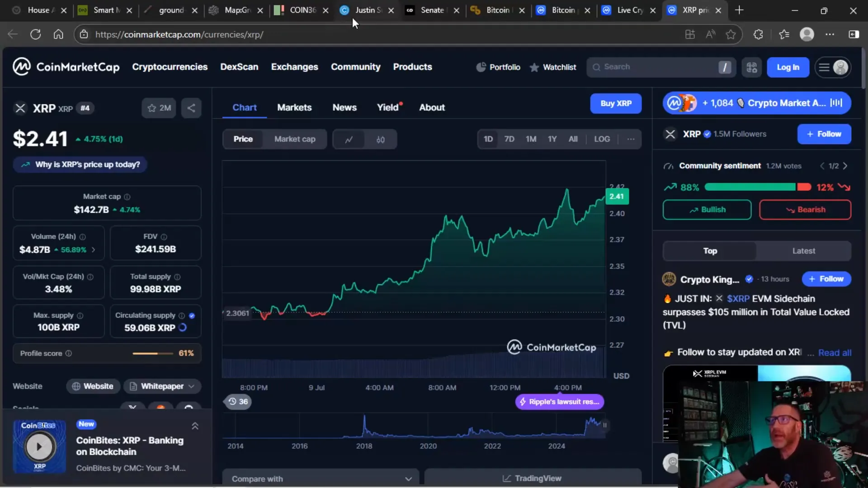
Task: Switch to Markets tab
Action: [294, 108]
